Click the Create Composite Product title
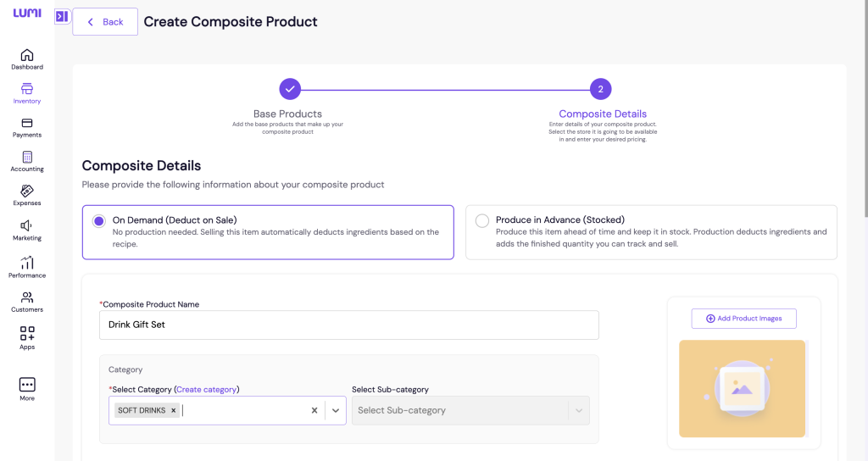The image size is (868, 461). click(x=231, y=21)
